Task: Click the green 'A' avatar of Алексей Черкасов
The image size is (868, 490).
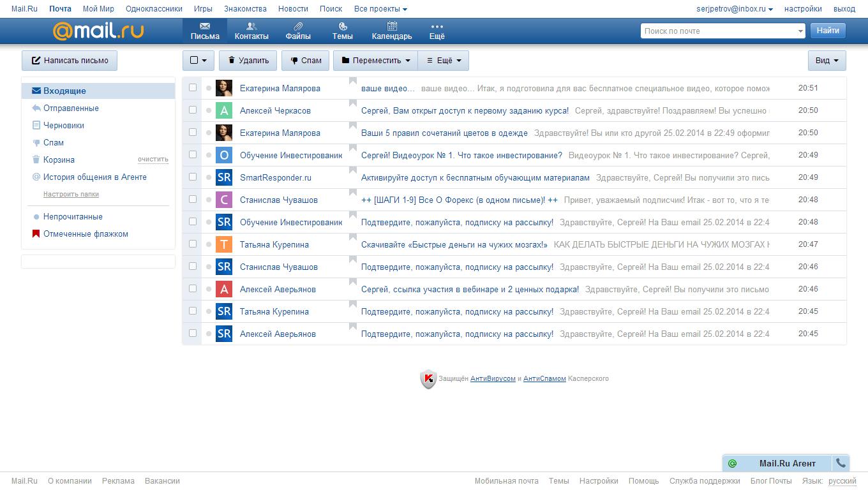Action: (224, 110)
